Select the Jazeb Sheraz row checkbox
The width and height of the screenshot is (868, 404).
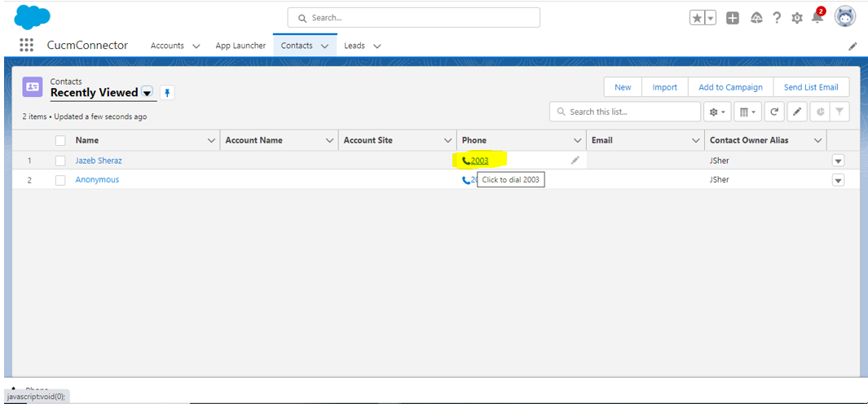[60, 160]
